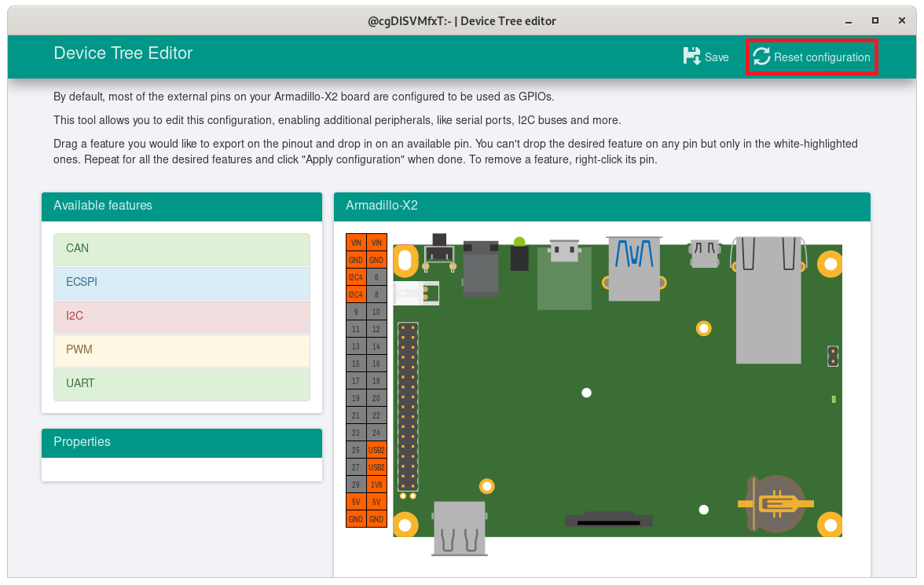924x585 pixels.
Task: Select pin 6 on the pinout
Action: pos(376,277)
